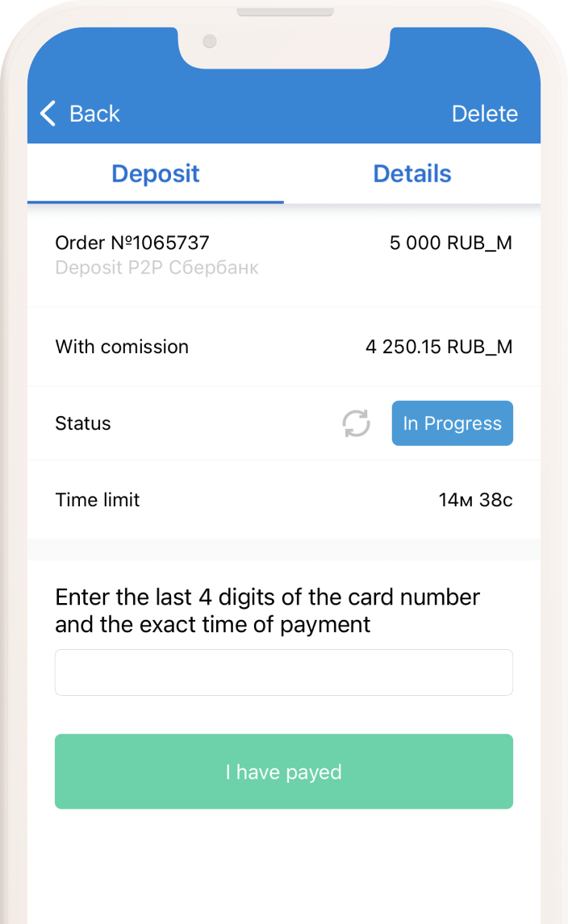Tap the 4 250.15 RUB_M commission amount
This screenshot has width=568, height=924.
click(x=438, y=347)
